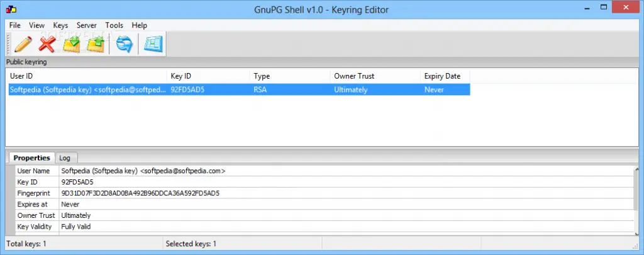644x255 pixels.
Task: Open the Server menu
Action: click(x=87, y=25)
